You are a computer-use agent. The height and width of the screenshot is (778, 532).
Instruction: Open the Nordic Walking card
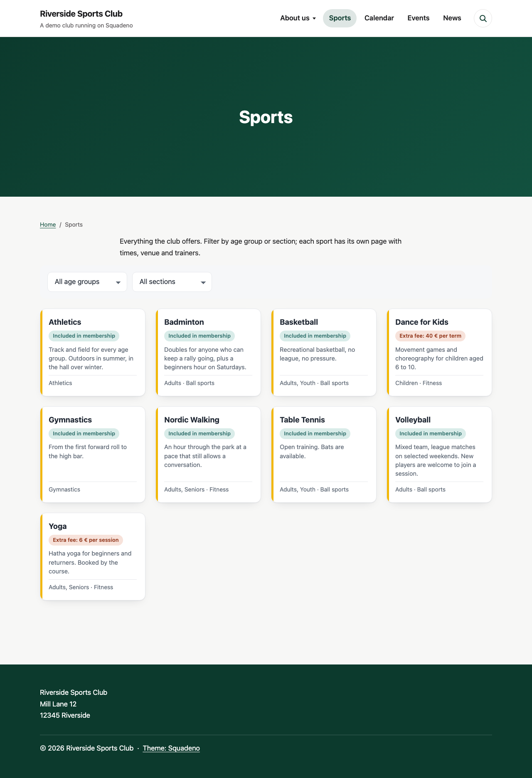[x=208, y=454]
